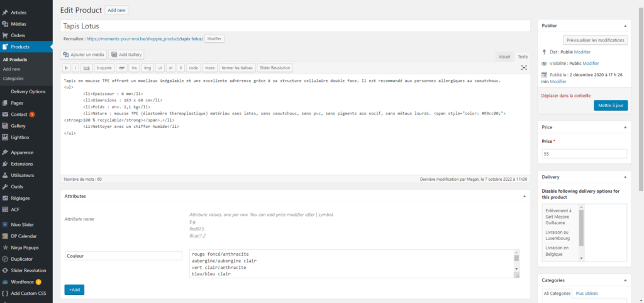Click down arrow of Couleur values scrollbar
The image size is (644, 303).
(x=516, y=269)
